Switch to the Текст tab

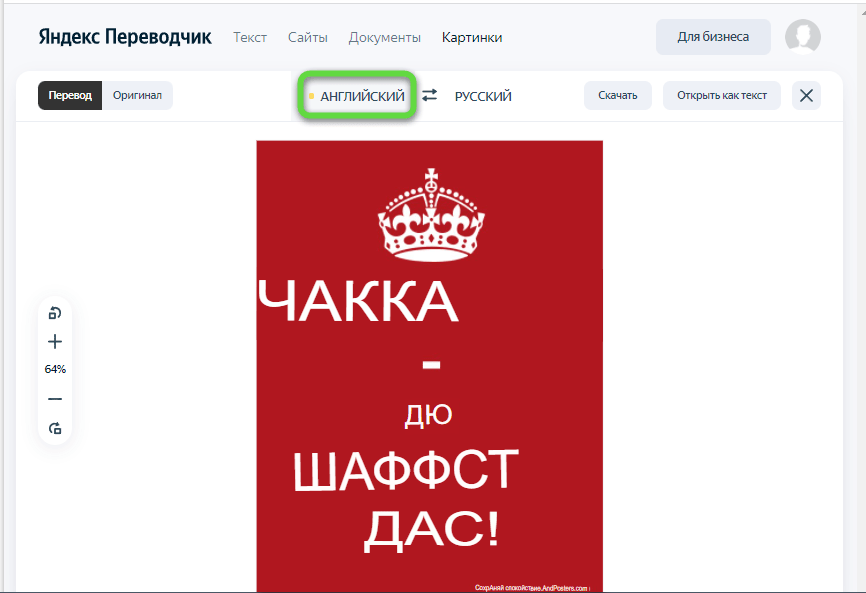(250, 38)
